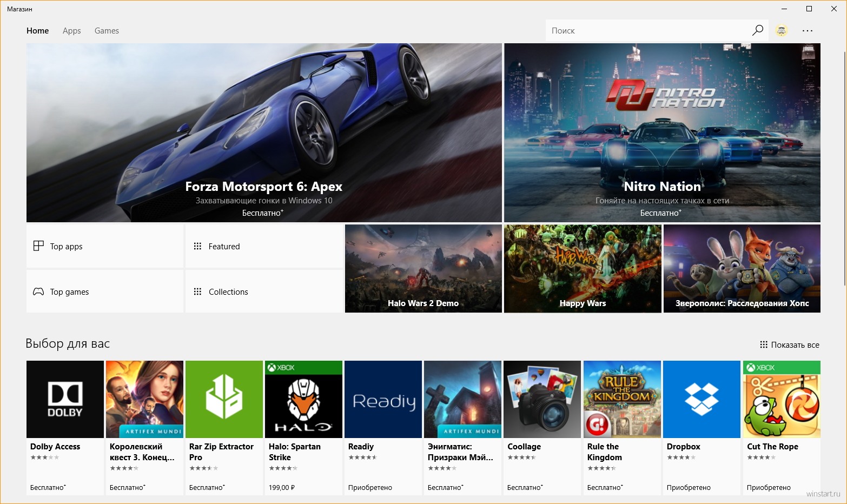The height and width of the screenshot is (504, 847).
Task: Click the grid icon beside Показать все
Action: click(x=764, y=344)
